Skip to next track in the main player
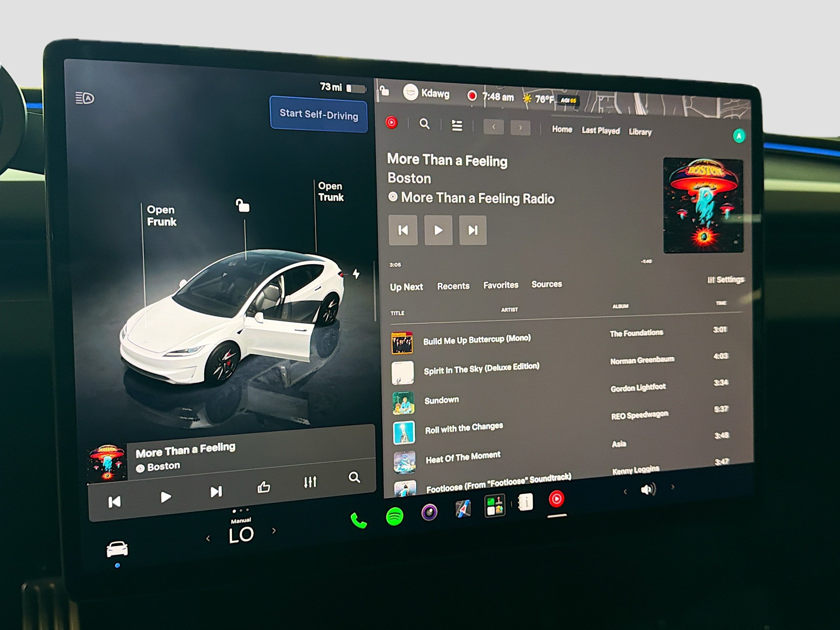Screen dimensions: 840x630 (473, 230)
